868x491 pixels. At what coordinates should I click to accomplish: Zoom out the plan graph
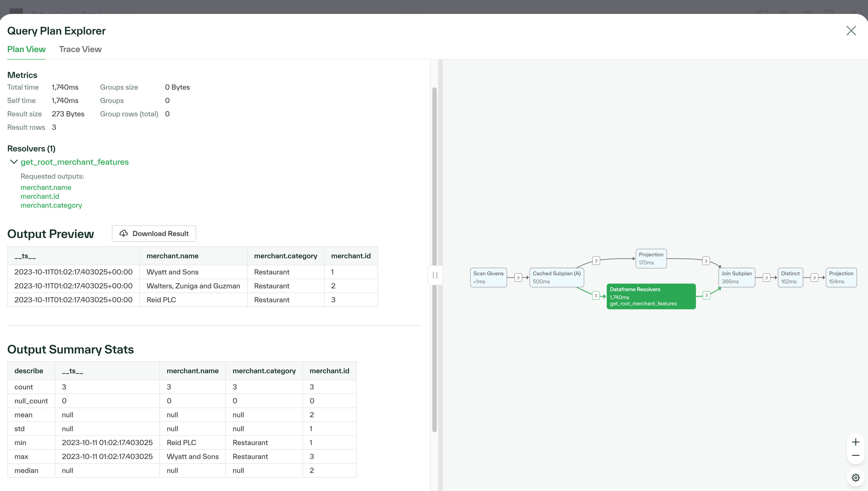click(x=855, y=456)
